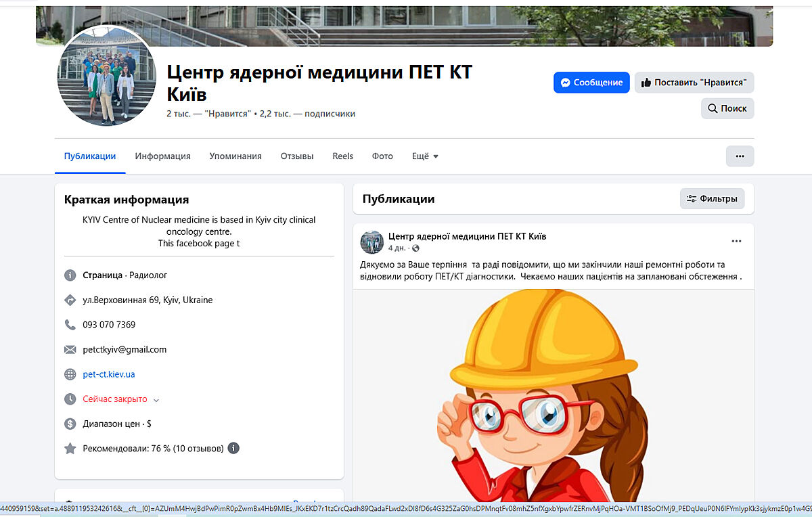Expand the Ещё tab dropdown
812x517 pixels.
point(425,156)
